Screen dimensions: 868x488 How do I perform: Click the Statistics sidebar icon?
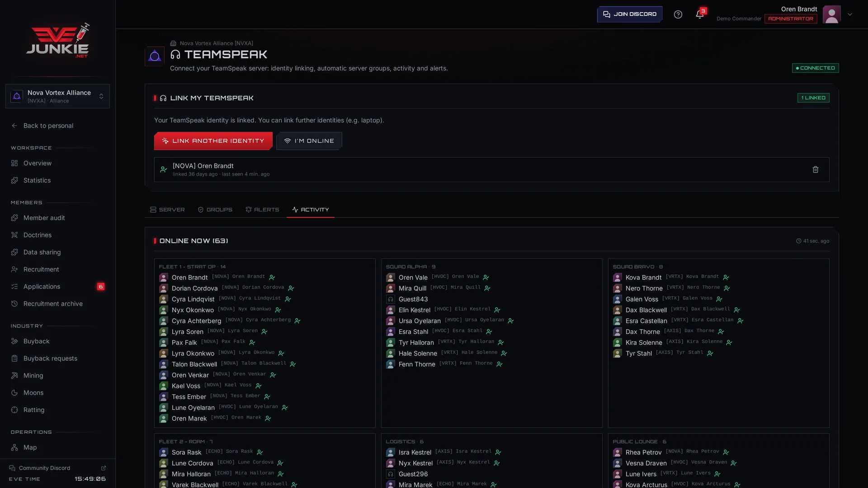pyautogui.click(x=14, y=180)
